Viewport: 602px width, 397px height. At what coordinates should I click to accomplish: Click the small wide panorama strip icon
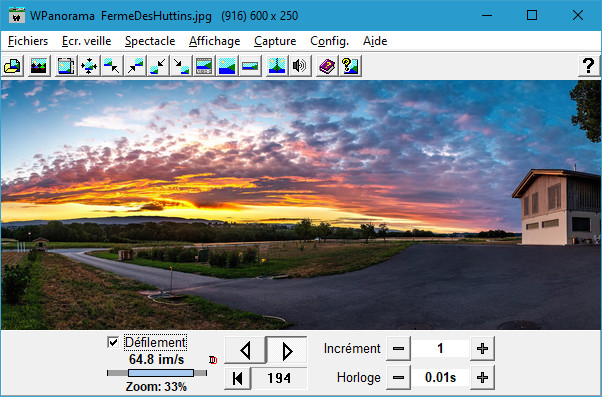(250, 66)
